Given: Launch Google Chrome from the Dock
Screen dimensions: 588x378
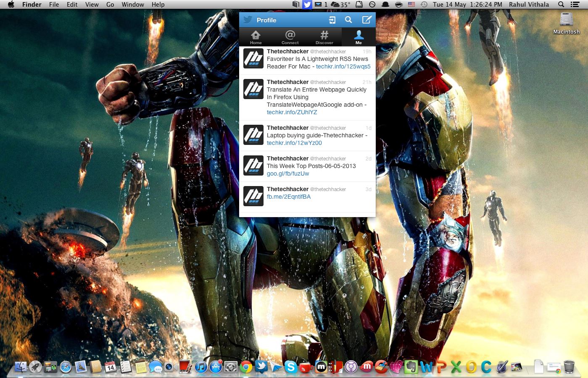Looking at the screenshot, I should 246,367.
